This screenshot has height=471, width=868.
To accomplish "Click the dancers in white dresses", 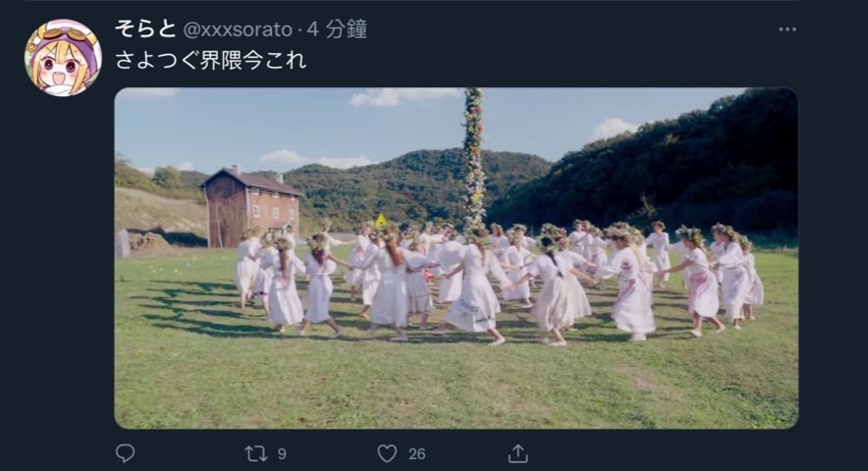I will (498, 283).
